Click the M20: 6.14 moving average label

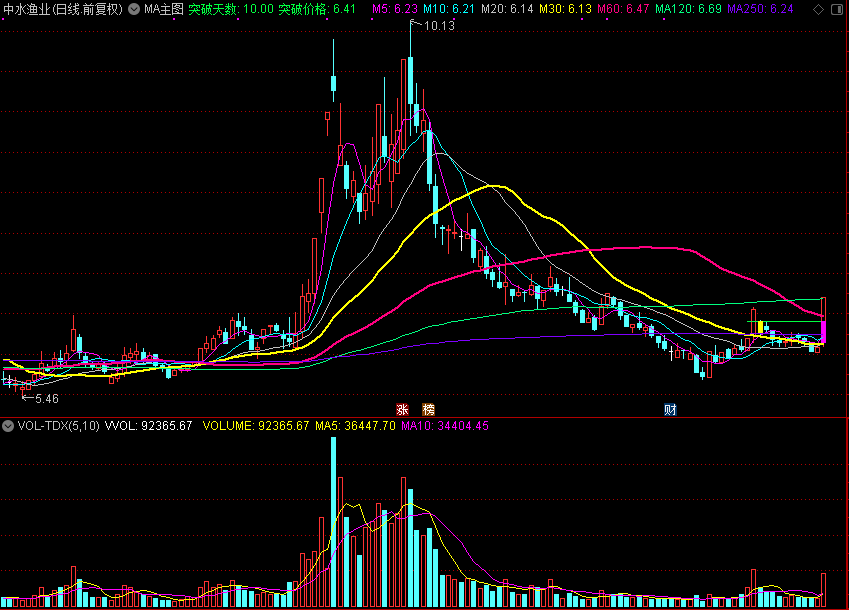[x=507, y=9]
